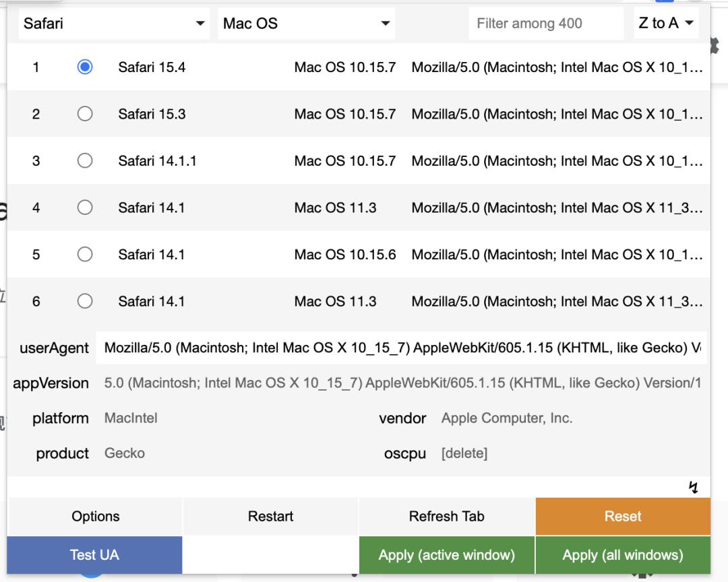The width and height of the screenshot is (728, 582).
Task: Click the lightning bolt icon above Reset
Action: (693, 487)
